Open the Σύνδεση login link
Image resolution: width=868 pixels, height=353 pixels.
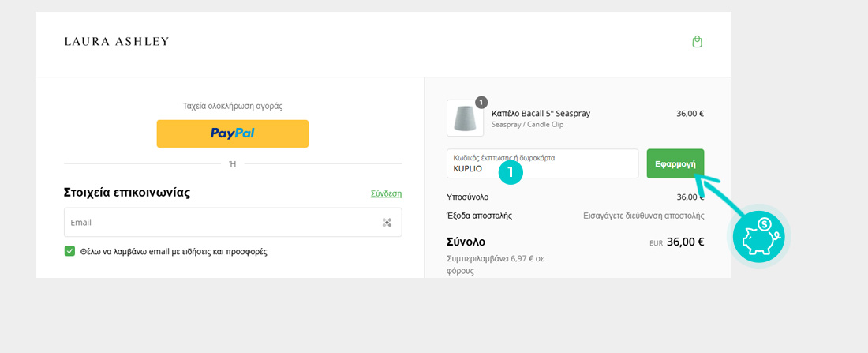387,193
